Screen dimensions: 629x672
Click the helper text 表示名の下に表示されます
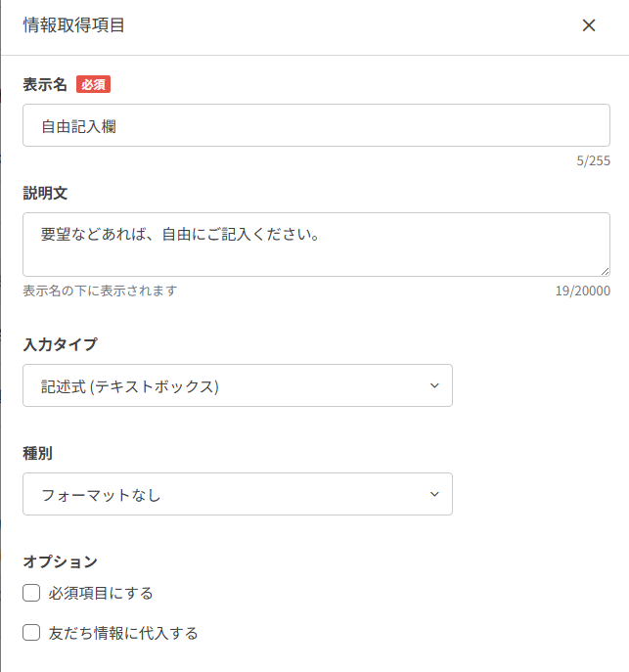[x=100, y=291]
